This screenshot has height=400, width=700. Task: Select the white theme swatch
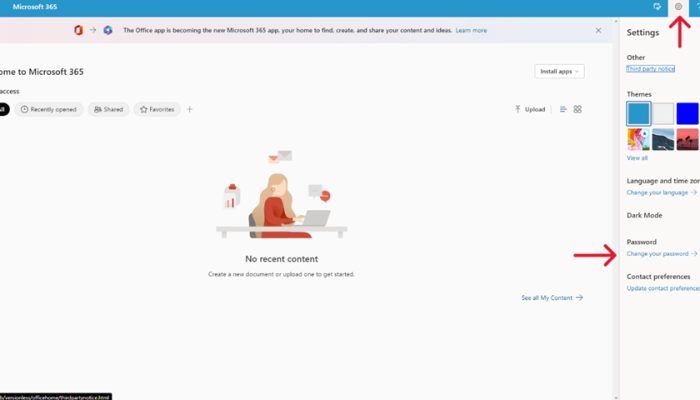[x=663, y=113]
